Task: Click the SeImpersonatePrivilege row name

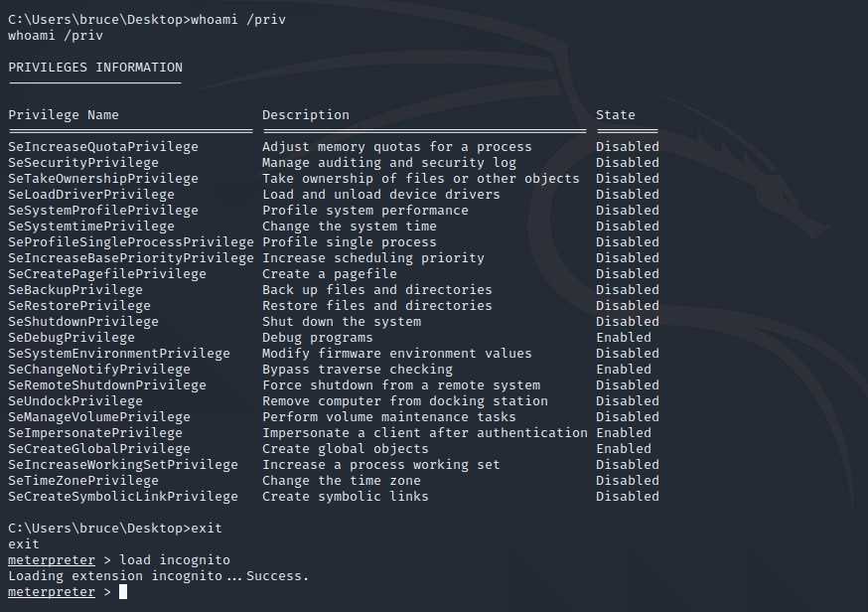Action: coord(95,433)
